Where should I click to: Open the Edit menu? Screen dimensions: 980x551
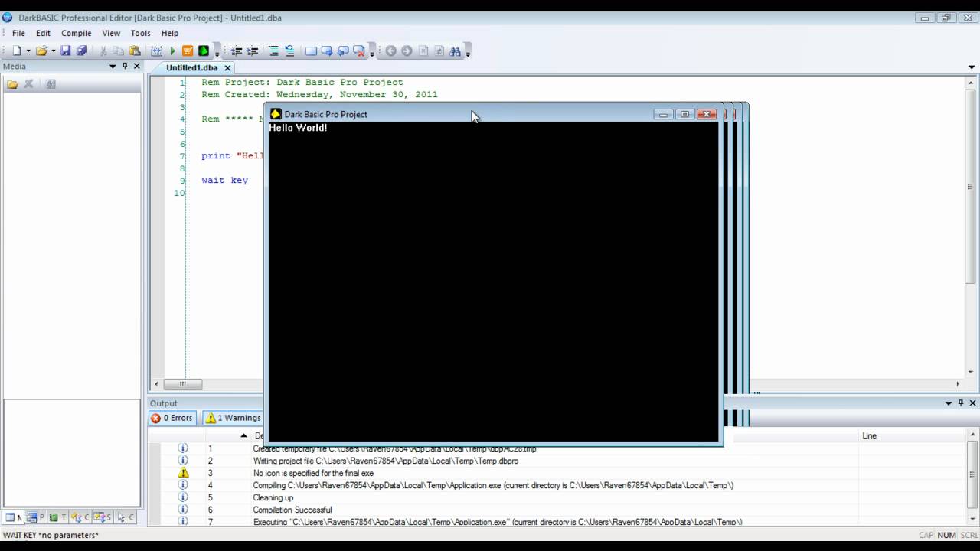pyautogui.click(x=43, y=33)
